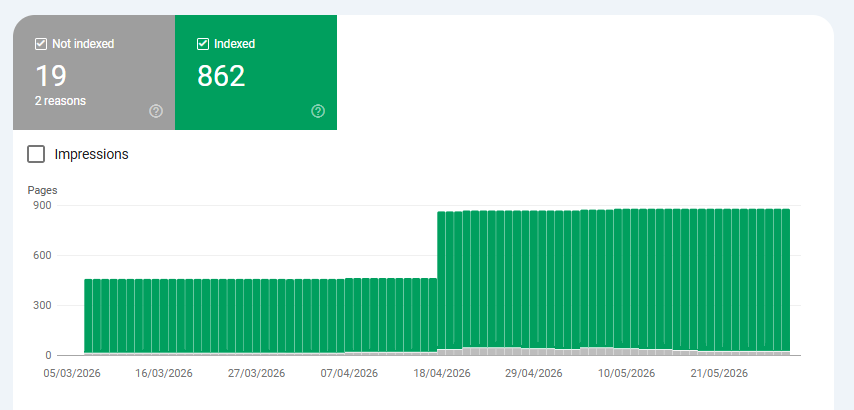This screenshot has width=854, height=410.
Task: Click the tall bar above 18/04/2026
Action: coord(442,283)
